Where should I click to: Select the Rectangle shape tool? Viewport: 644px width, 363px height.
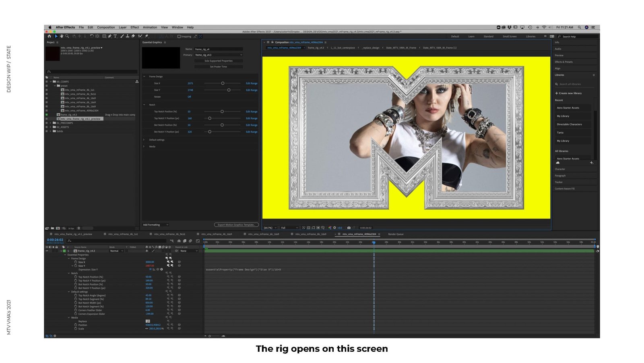click(x=104, y=36)
